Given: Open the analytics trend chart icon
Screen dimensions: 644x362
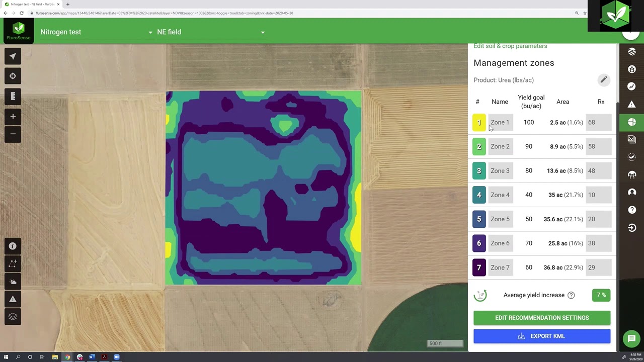Looking at the screenshot, I should [632, 86].
